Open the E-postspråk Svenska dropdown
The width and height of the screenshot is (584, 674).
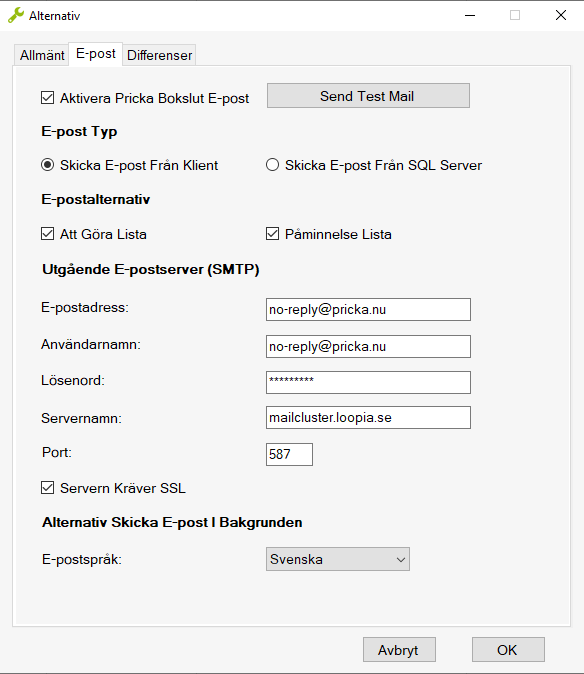pyautogui.click(x=338, y=559)
